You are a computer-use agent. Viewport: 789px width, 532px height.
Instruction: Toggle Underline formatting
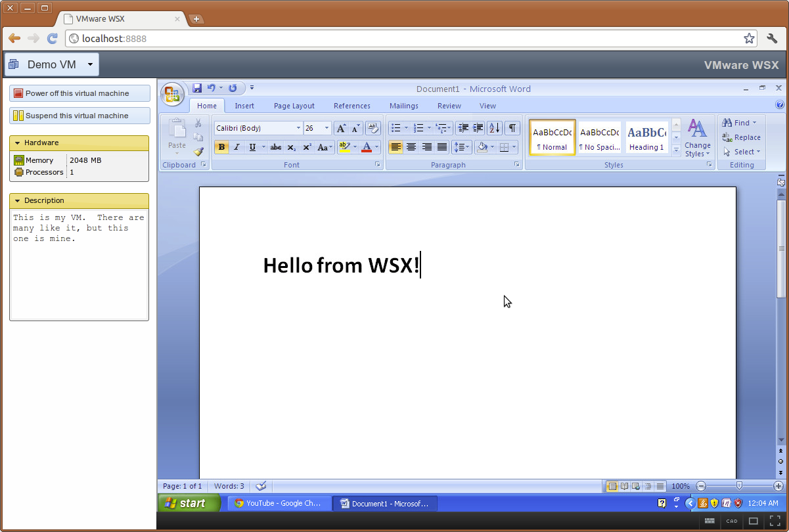pos(252,147)
